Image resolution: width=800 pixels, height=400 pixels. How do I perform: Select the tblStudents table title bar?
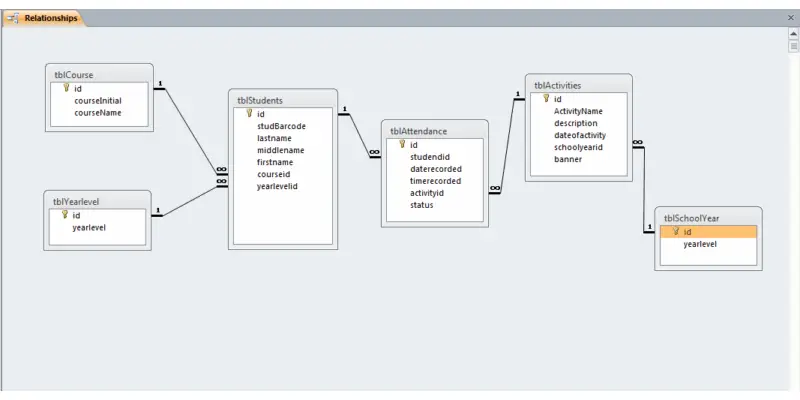[x=283, y=100]
